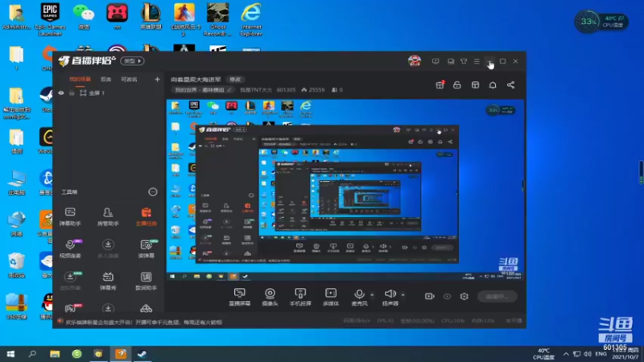Open the layout grid icon

pos(475,85)
